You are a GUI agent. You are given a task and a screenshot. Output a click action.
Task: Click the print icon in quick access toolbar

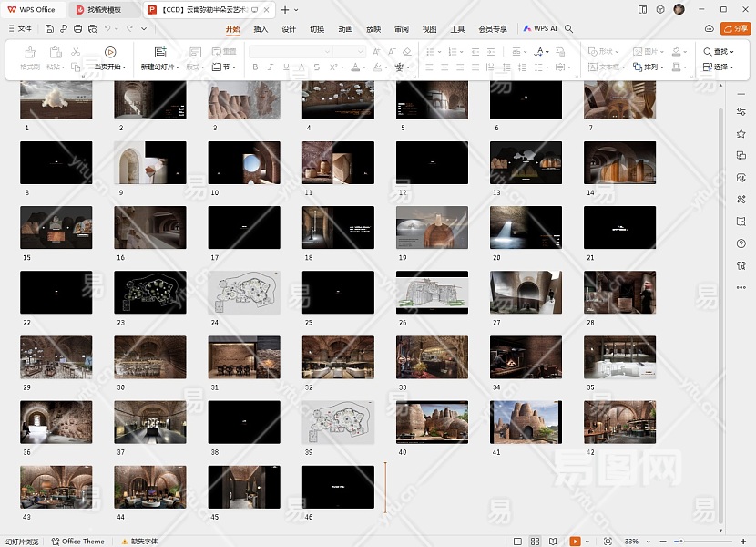[77, 29]
